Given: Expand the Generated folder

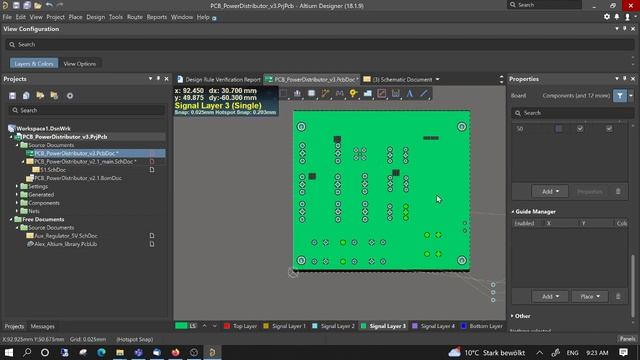Looking at the screenshot, I should [17, 194].
